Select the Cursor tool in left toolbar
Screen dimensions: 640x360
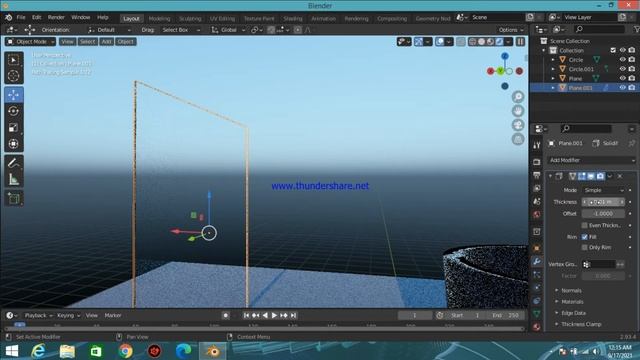[13, 76]
